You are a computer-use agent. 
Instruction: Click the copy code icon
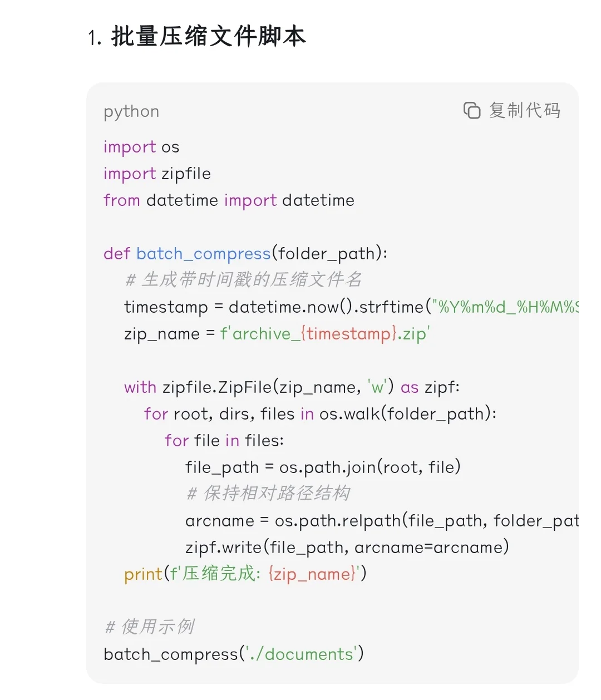point(471,111)
